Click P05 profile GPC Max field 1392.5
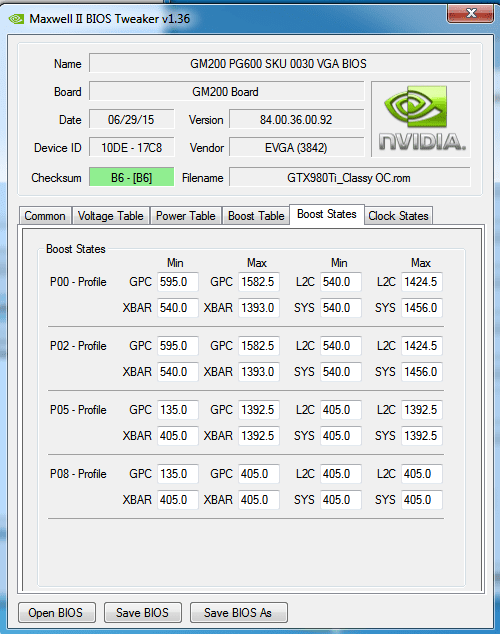Image resolution: width=500 pixels, height=634 pixels. coord(259,410)
